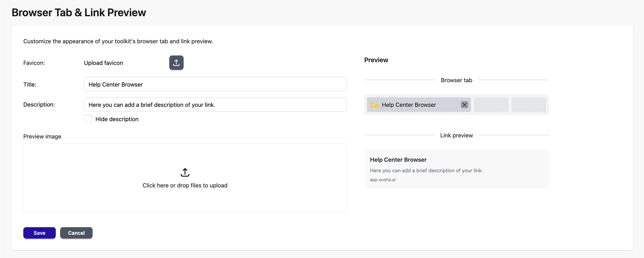Click the favicon upload icon button
The image size is (644, 258).
(x=176, y=63)
